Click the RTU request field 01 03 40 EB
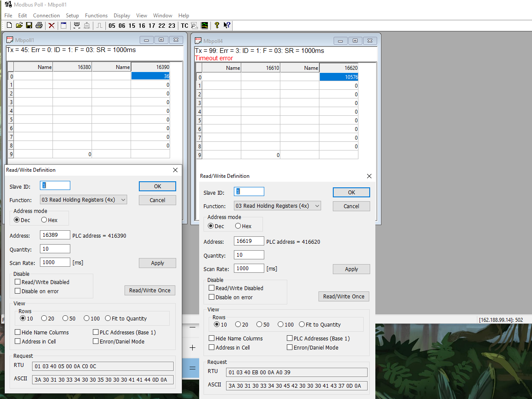 pos(297,372)
